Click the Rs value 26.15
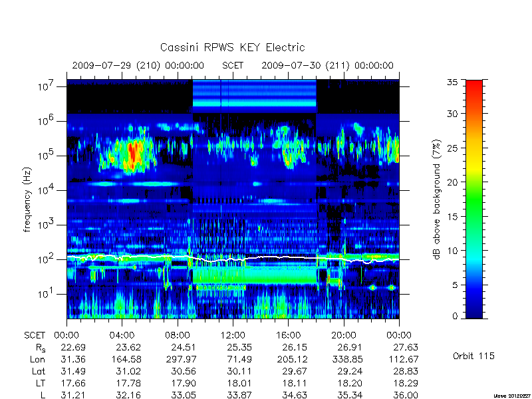This screenshot has height=399, width=532. point(295,347)
